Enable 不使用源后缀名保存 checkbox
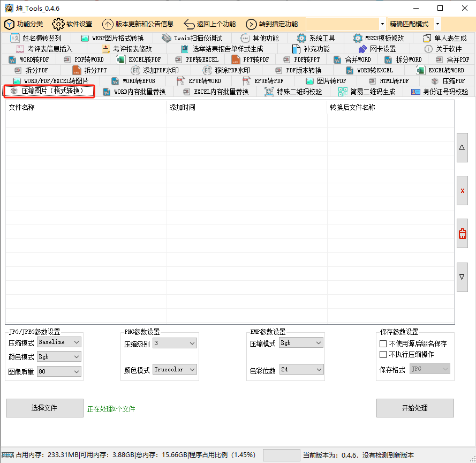 [x=383, y=343]
